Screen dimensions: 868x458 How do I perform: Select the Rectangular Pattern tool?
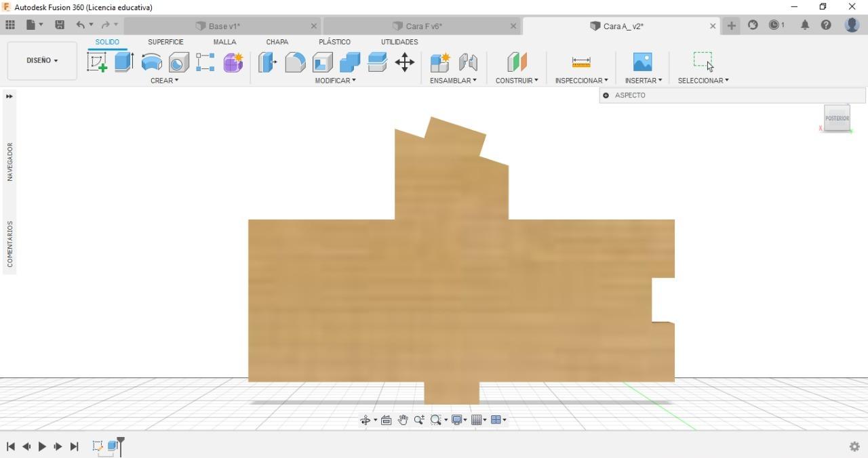[x=205, y=62]
